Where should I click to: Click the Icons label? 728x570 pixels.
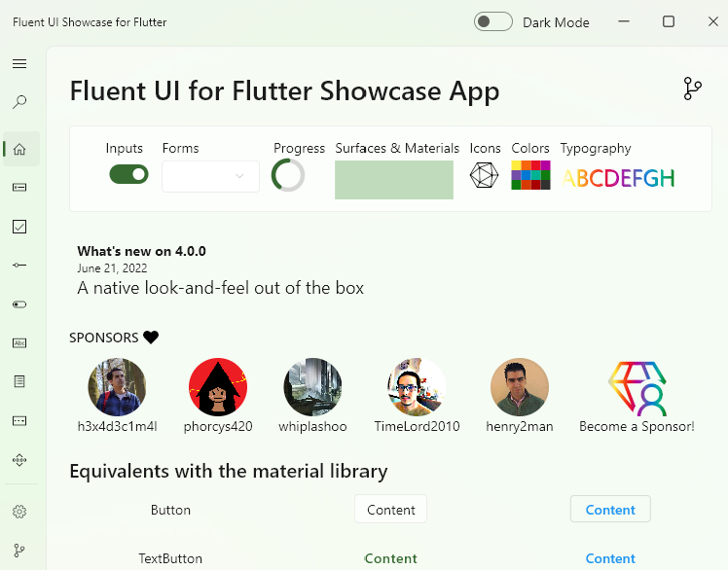pyautogui.click(x=486, y=148)
